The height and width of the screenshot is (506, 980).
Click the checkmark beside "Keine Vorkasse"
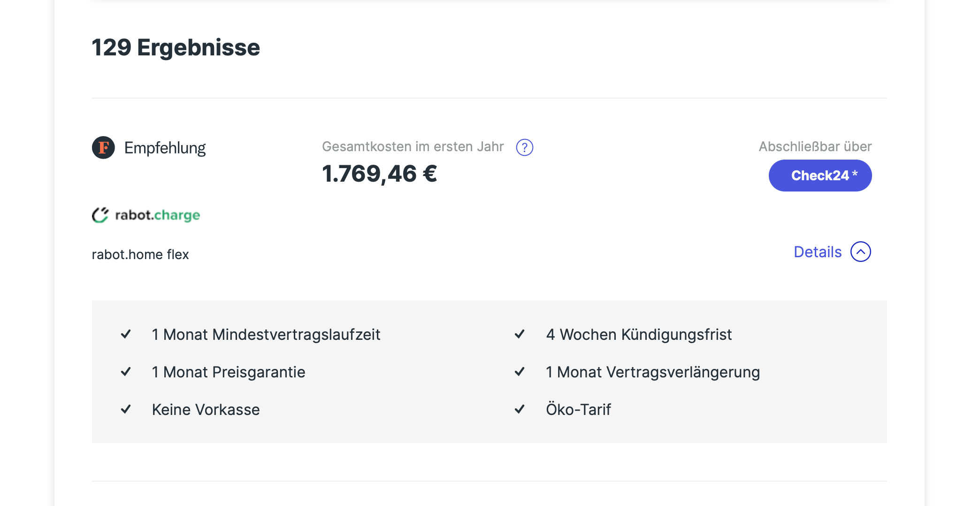coord(126,409)
